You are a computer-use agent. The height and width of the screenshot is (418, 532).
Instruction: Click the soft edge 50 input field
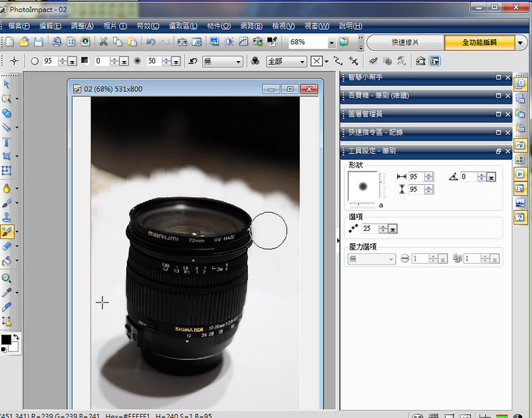(x=155, y=61)
